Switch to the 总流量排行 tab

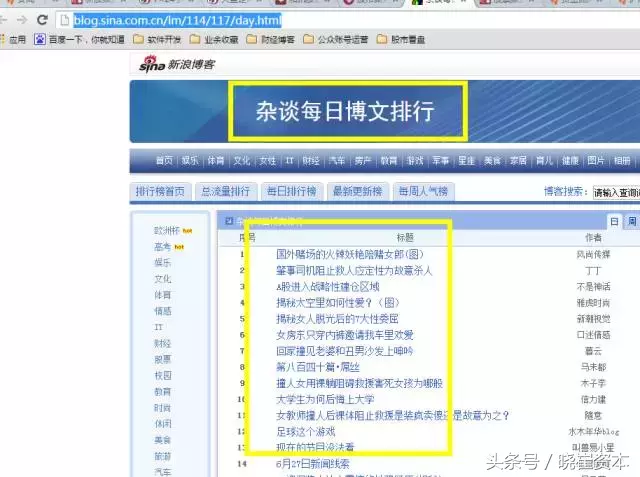[225, 191]
